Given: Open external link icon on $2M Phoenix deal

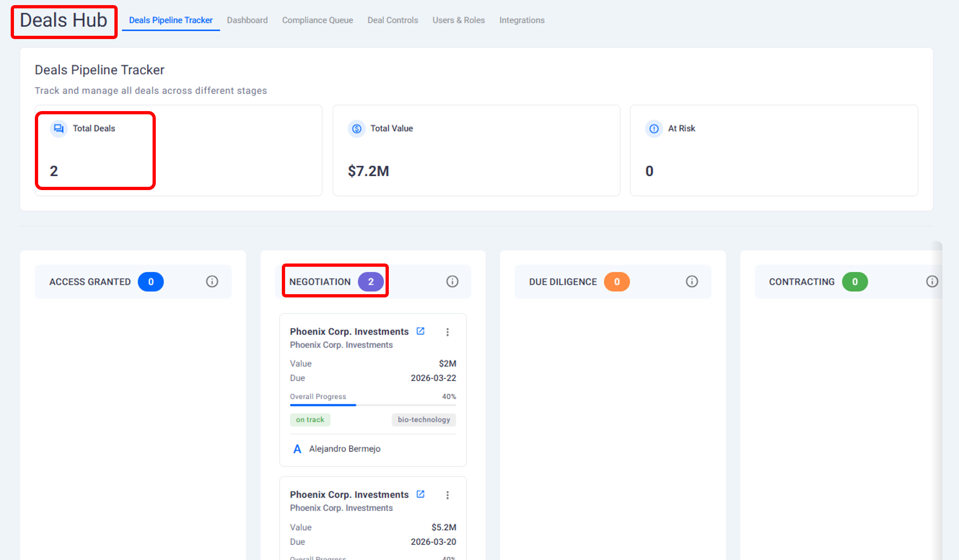Looking at the screenshot, I should [x=420, y=331].
